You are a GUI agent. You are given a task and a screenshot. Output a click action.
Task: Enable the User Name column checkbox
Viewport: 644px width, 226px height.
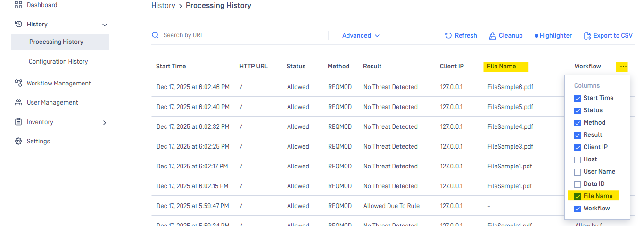[578, 172]
